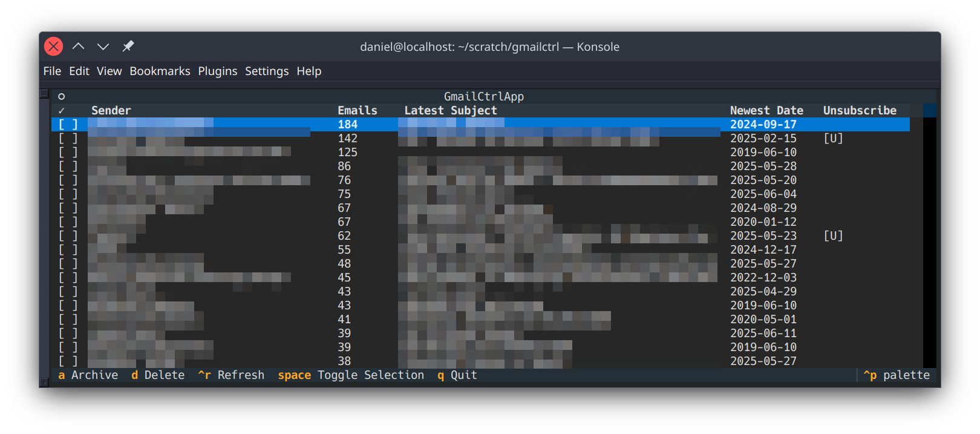Open the Bookmarks menu
This screenshot has width=980, height=434.
(160, 71)
